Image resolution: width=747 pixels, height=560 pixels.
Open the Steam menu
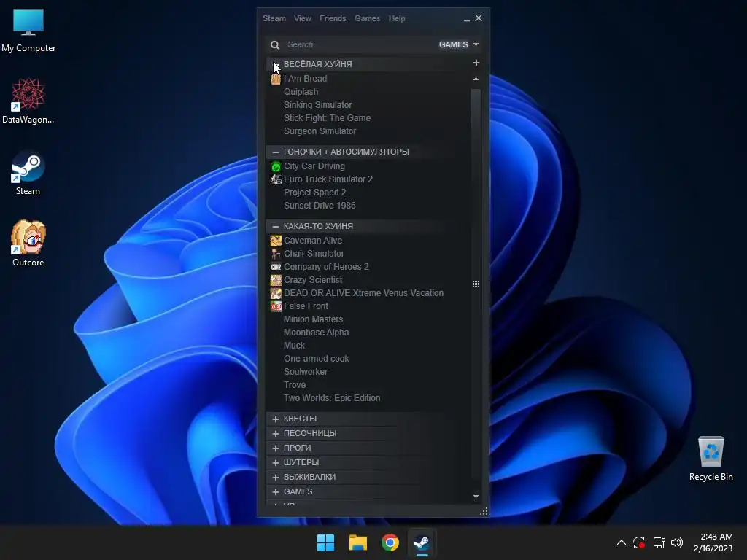pyautogui.click(x=274, y=18)
